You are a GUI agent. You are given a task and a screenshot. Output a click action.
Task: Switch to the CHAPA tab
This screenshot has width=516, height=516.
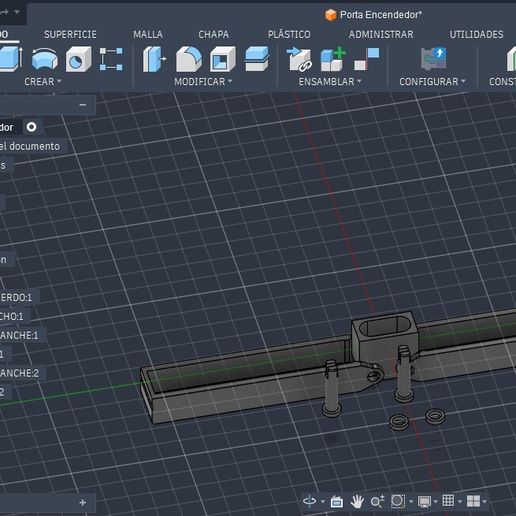pyautogui.click(x=214, y=34)
